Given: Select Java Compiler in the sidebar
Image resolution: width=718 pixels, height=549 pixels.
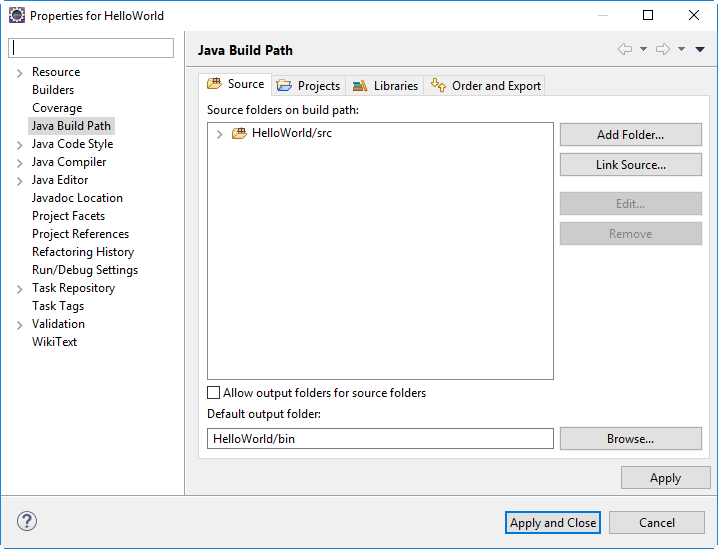Looking at the screenshot, I should point(69,162).
